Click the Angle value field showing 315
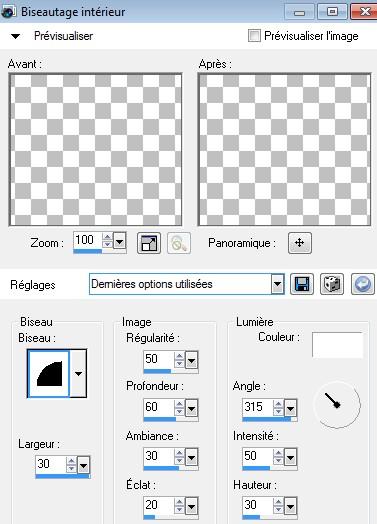 tap(257, 407)
